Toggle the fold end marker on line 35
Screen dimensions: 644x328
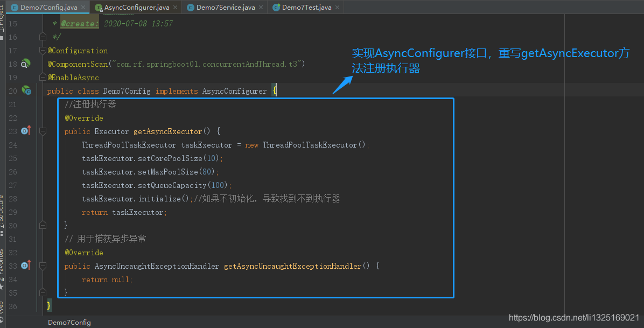(x=43, y=292)
